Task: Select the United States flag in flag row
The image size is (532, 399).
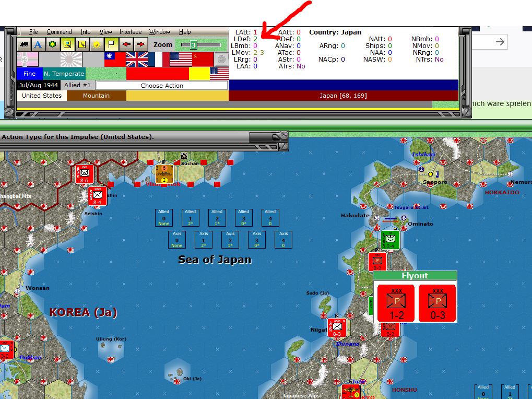Action: [x=181, y=60]
